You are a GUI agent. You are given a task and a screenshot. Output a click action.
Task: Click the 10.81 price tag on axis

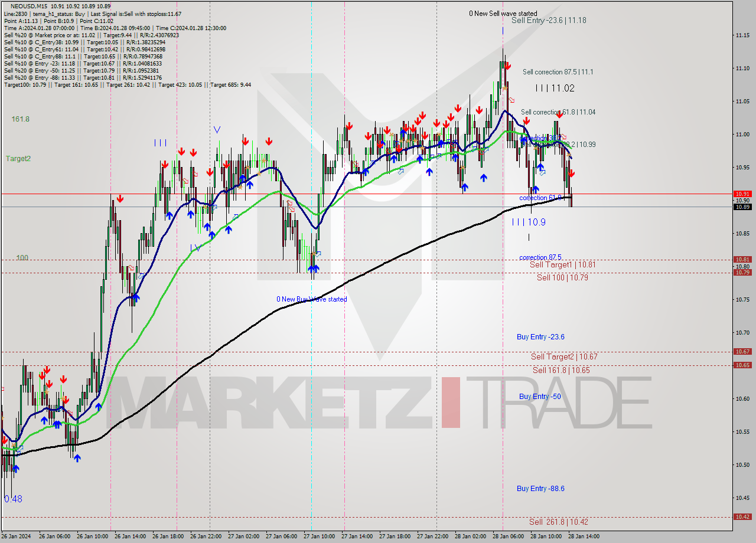(742, 259)
